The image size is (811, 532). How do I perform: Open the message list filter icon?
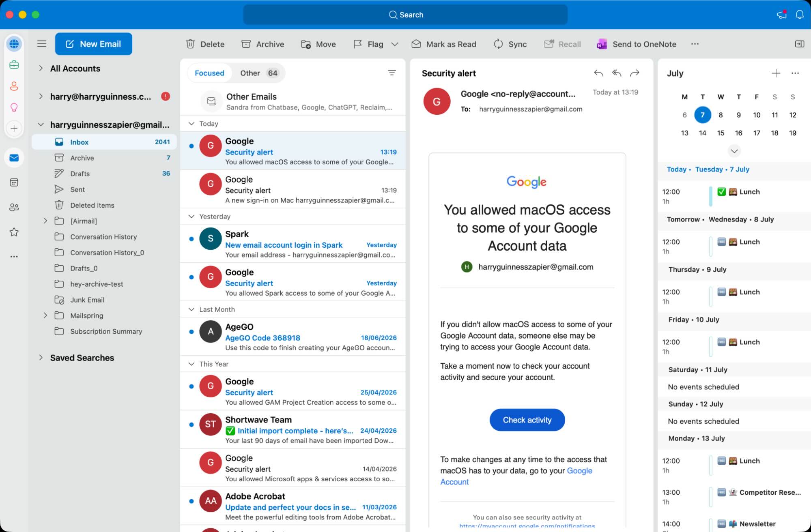pos(392,73)
